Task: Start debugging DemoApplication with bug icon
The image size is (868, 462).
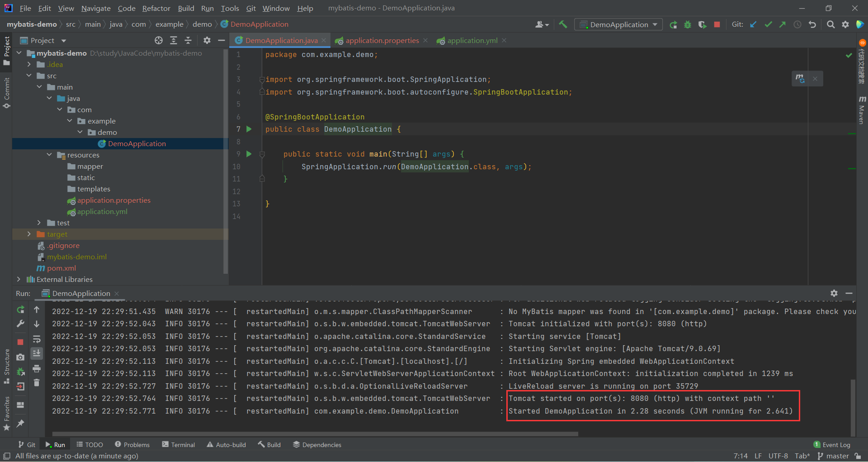Action: pos(688,24)
